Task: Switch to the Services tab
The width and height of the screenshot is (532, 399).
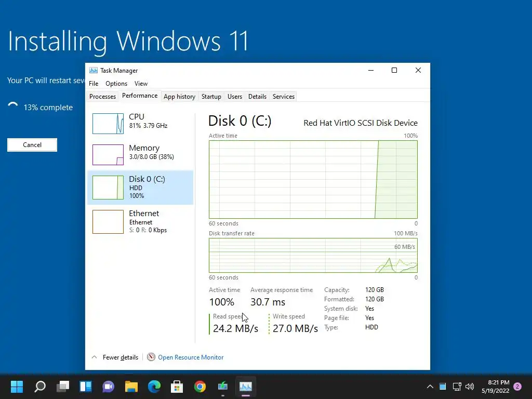Action: click(284, 96)
